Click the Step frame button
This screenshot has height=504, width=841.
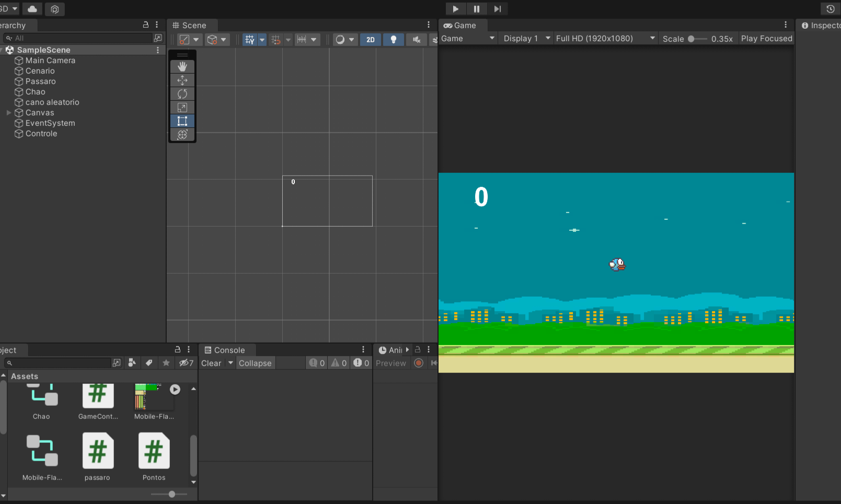(498, 9)
